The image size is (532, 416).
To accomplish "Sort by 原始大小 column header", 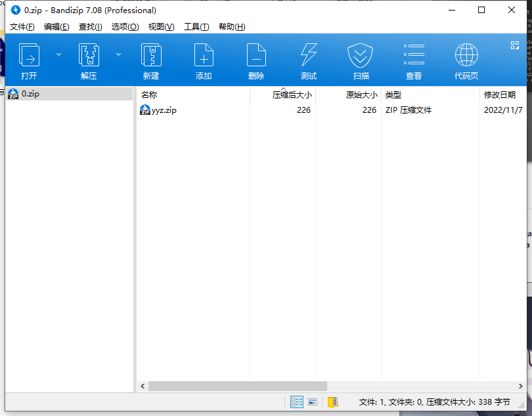I will tap(349, 95).
